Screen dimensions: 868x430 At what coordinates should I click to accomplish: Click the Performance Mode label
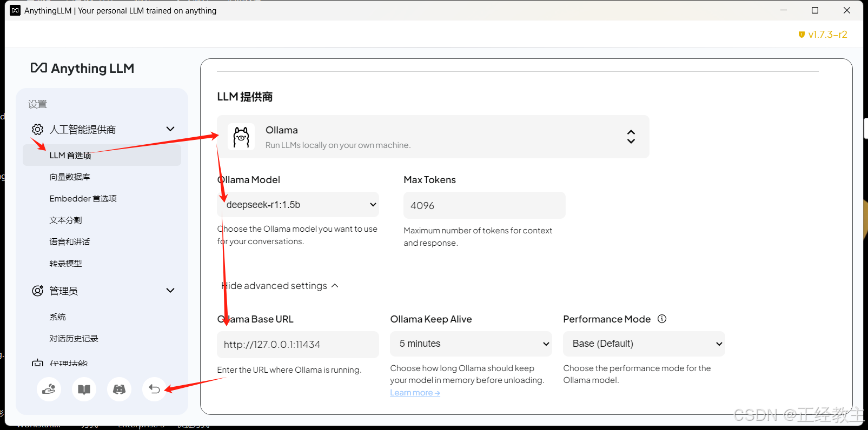[x=607, y=319]
